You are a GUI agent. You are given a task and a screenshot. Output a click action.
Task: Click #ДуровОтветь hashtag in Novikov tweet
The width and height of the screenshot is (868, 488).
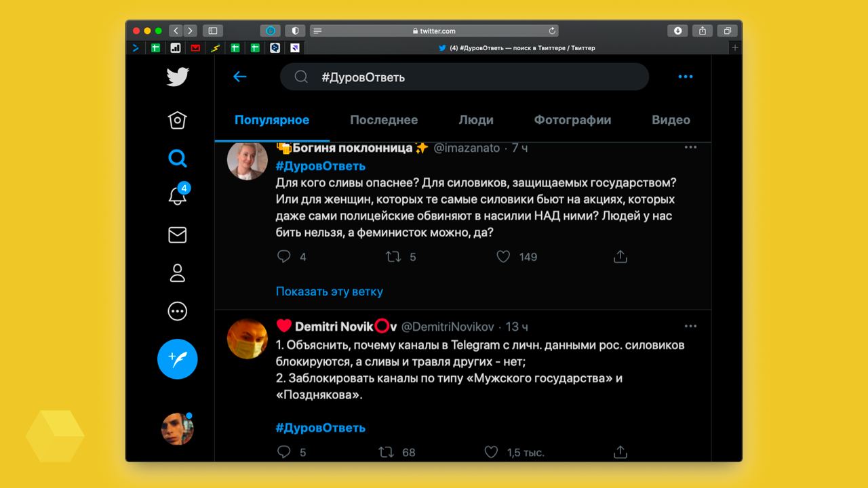pos(321,428)
